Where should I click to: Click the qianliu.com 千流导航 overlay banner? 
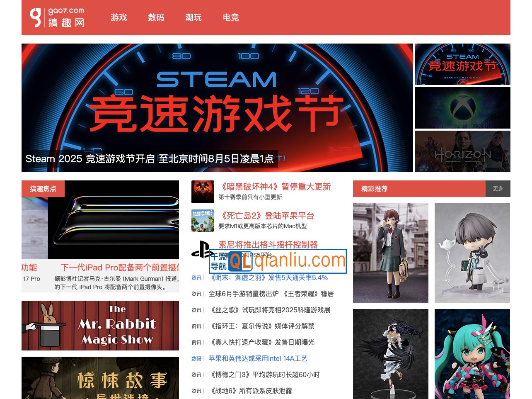pyautogui.click(x=278, y=261)
